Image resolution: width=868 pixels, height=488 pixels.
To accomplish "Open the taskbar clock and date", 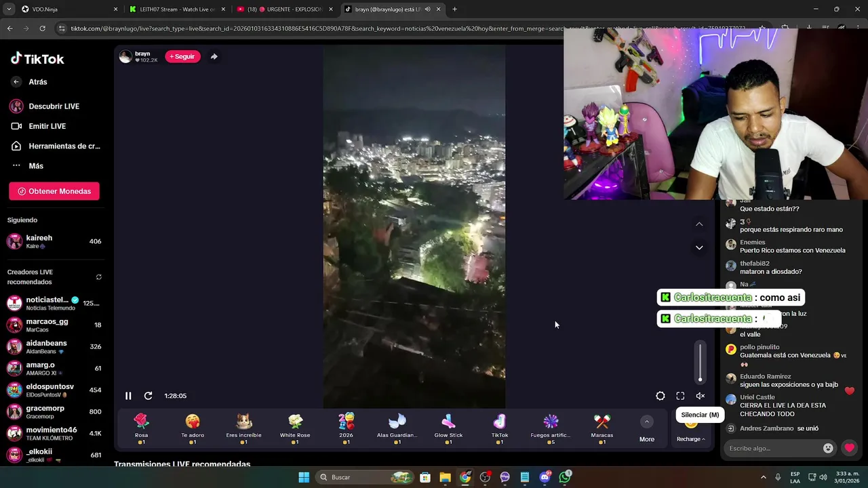I will (848, 477).
